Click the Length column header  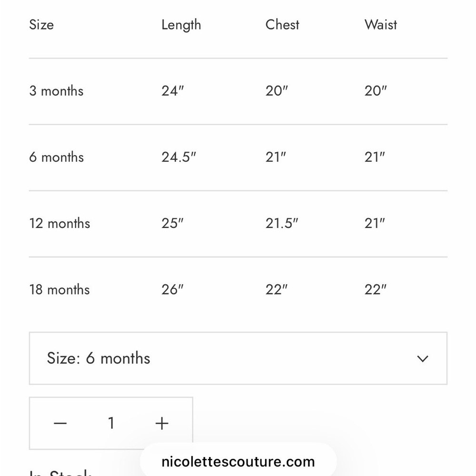181,25
